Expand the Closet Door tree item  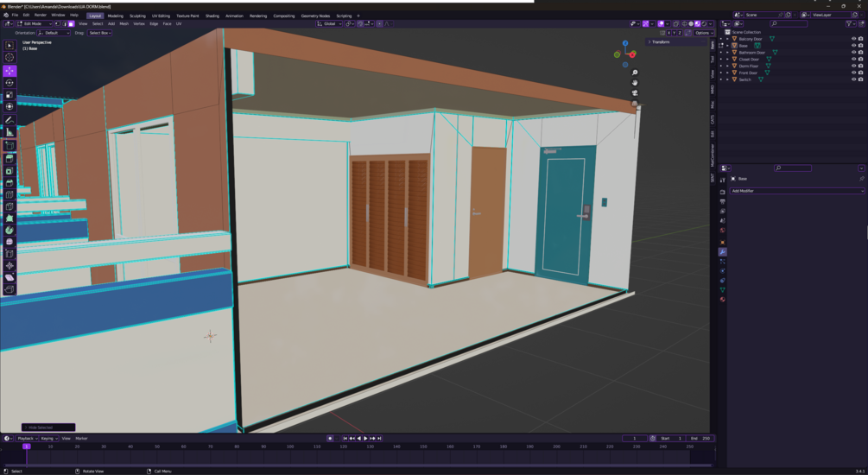tap(727, 60)
